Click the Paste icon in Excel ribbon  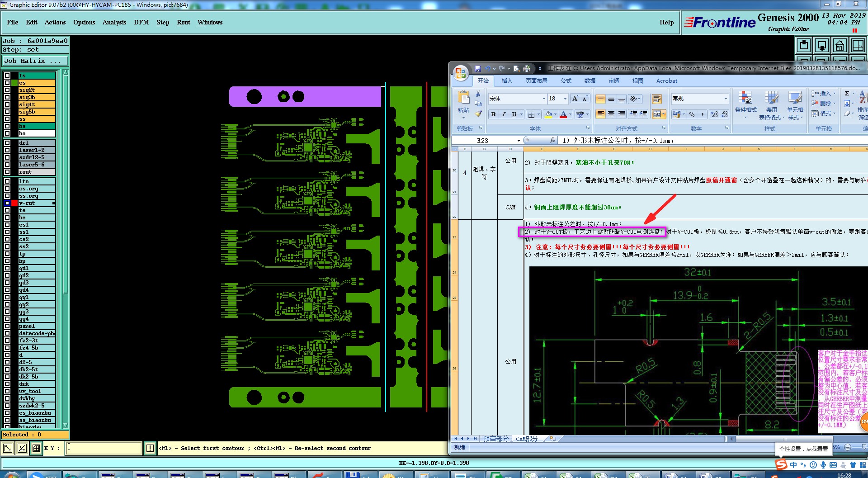point(463,98)
